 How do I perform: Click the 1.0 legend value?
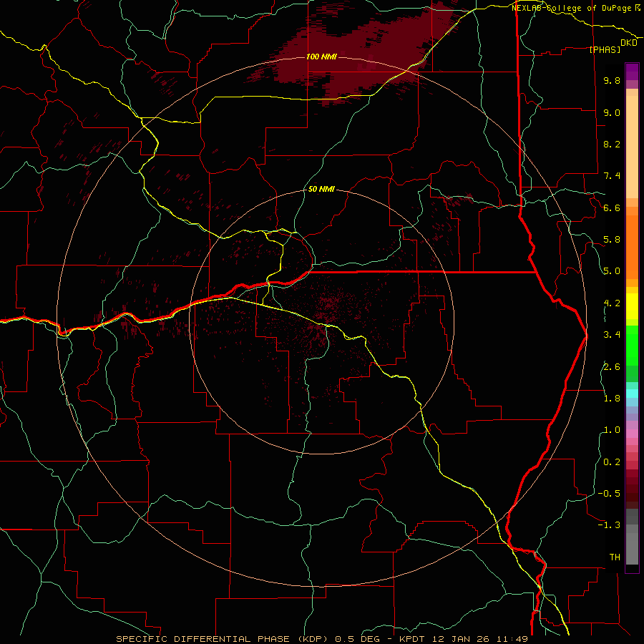tap(612, 430)
